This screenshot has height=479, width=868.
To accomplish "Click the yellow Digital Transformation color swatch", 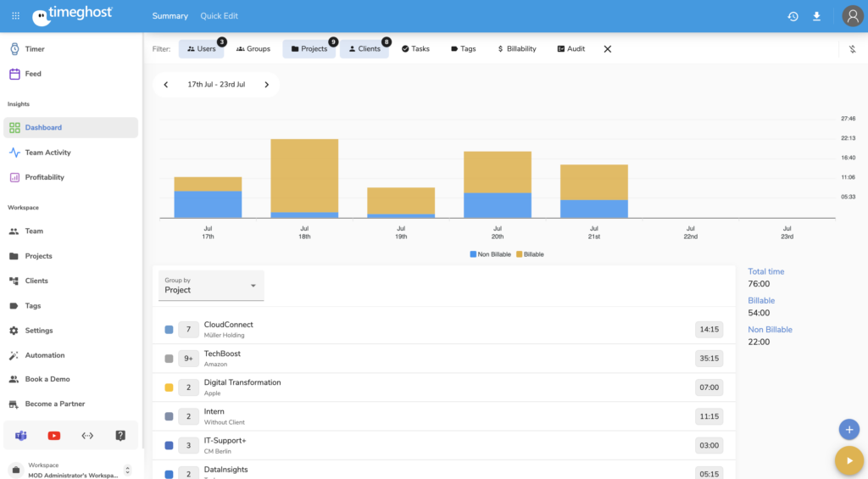I will 169,387.
